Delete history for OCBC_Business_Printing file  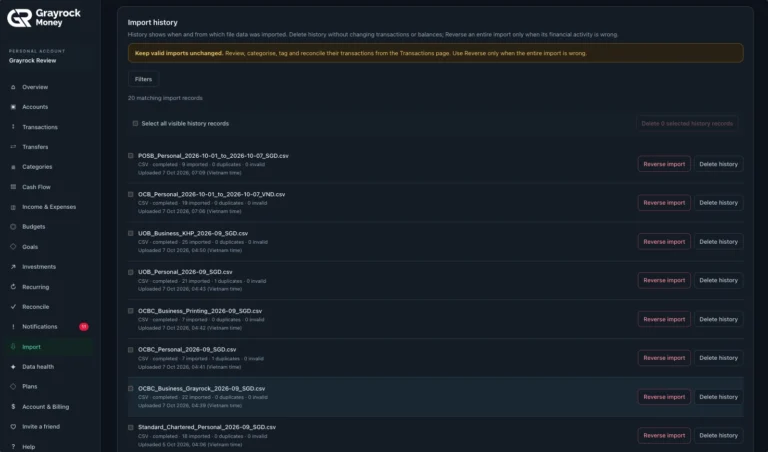pyautogui.click(x=719, y=319)
